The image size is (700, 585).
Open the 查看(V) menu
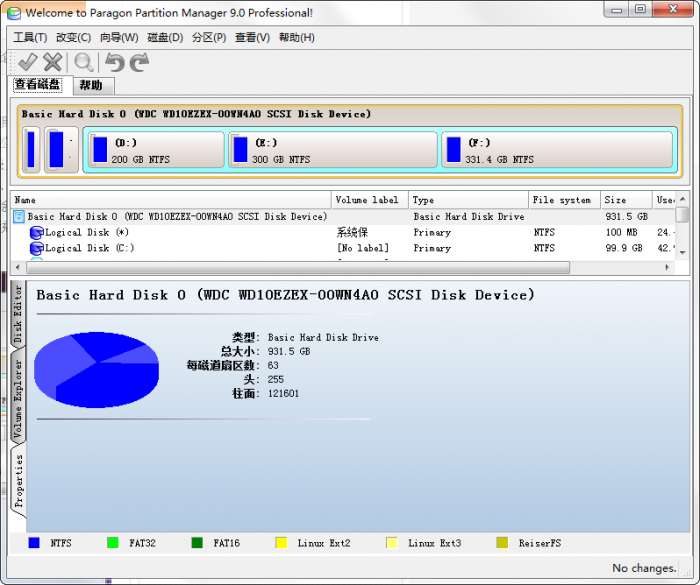[x=252, y=38]
